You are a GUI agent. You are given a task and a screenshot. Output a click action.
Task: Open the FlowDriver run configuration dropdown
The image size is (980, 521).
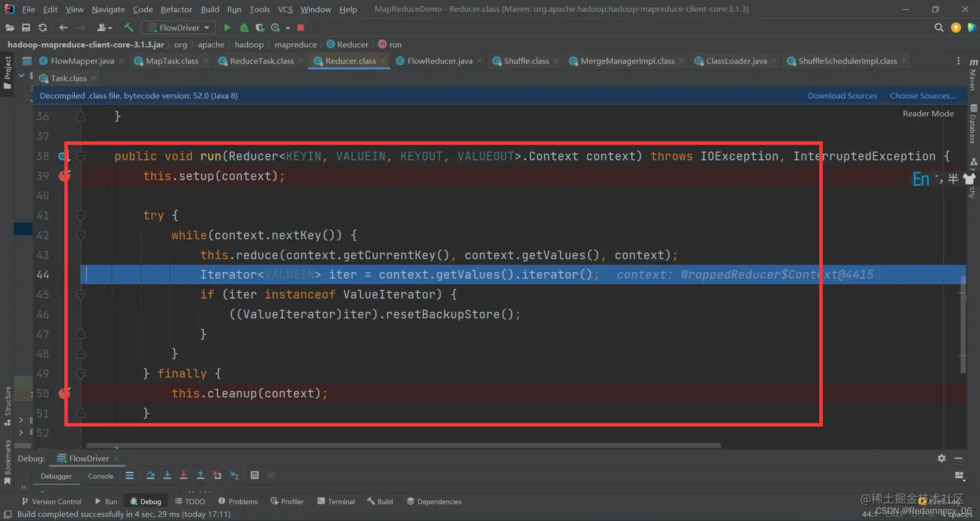tap(179, 28)
